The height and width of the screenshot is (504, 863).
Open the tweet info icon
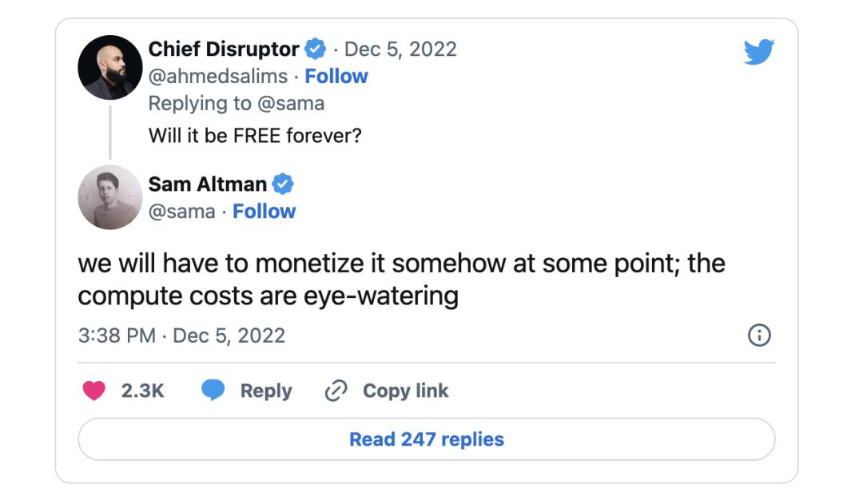(758, 335)
